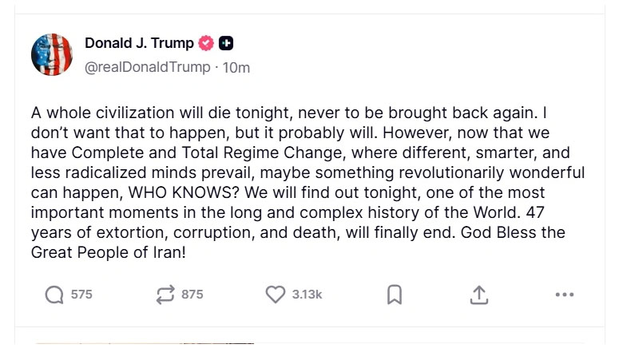Click the 575 replies count

coord(81,295)
